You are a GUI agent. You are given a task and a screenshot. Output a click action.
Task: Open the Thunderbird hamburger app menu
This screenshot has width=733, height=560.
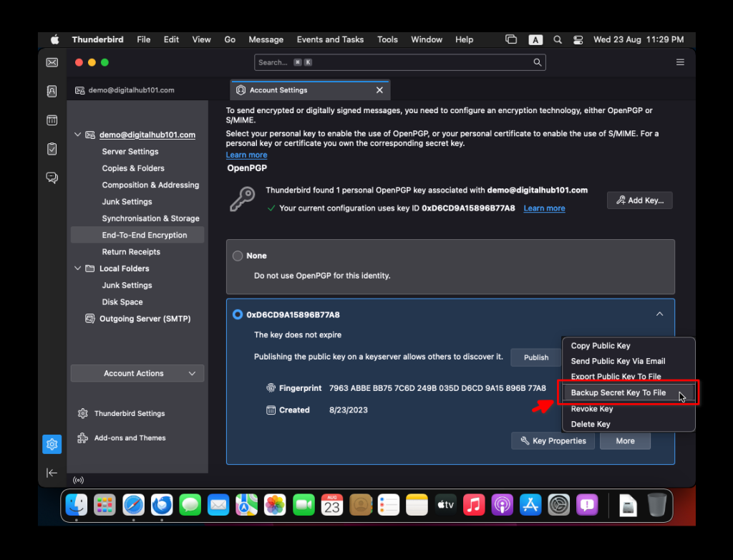(x=680, y=62)
